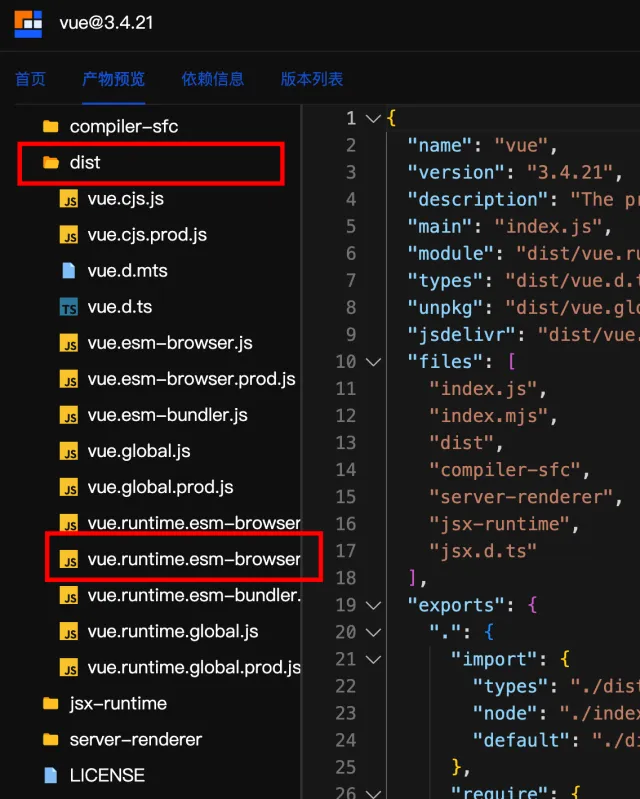640x799 pixels.
Task: Collapse the "." object at line 20
Action: tap(374, 633)
